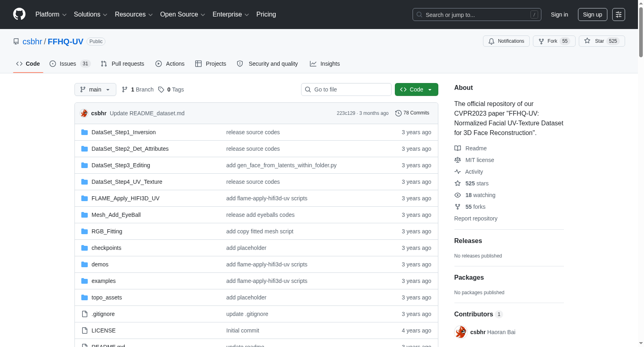Click the csbhr avatar in commit row
This screenshot has height=347, width=644.
84,113
